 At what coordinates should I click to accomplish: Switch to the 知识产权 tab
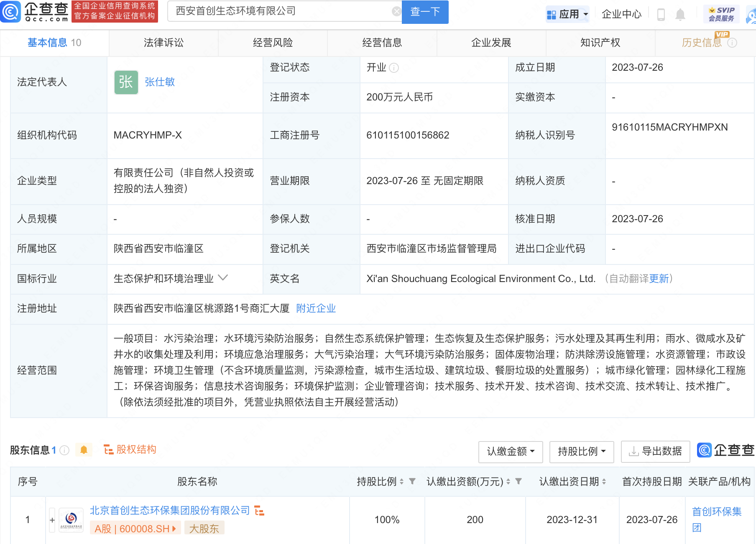[600, 43]
